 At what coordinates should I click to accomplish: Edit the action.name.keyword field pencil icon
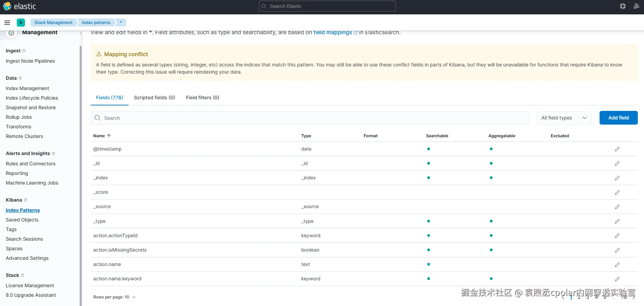[617, 279]
